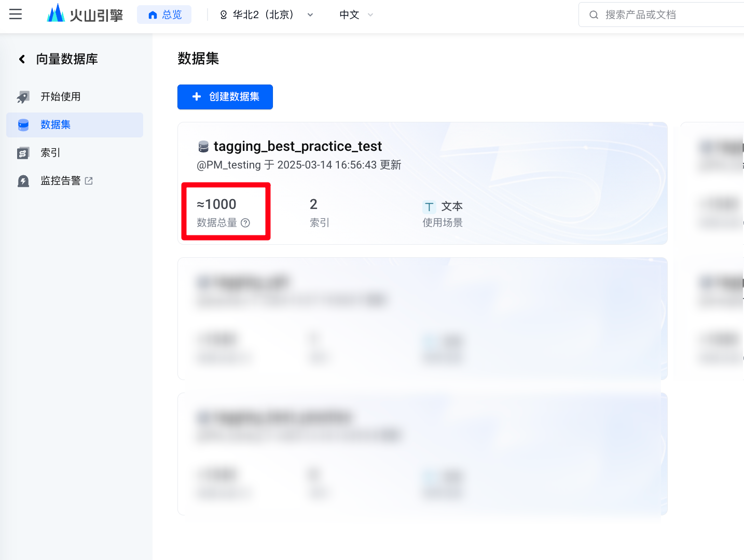Open the 总览 overview button

click(164, 15)
